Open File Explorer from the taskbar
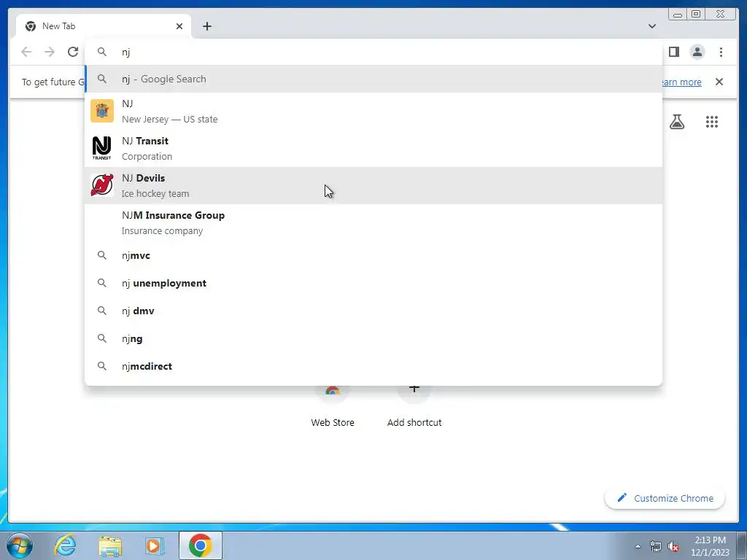Screen dimensions: 747x560 point(110,545)
